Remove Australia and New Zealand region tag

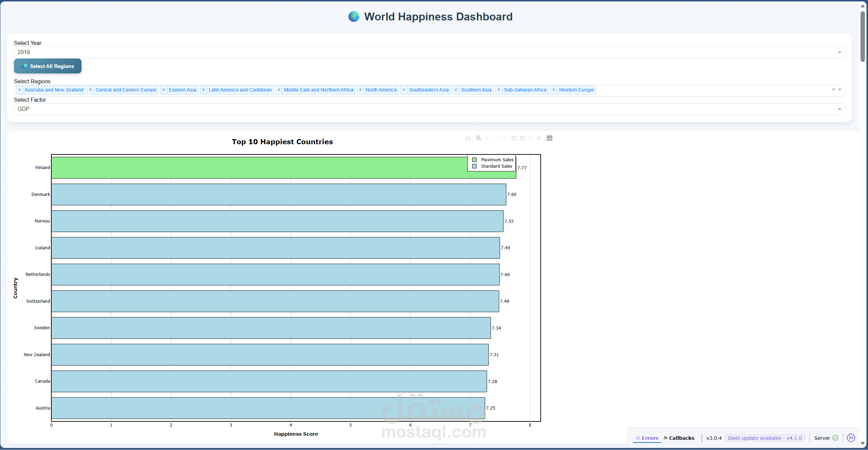19,90
